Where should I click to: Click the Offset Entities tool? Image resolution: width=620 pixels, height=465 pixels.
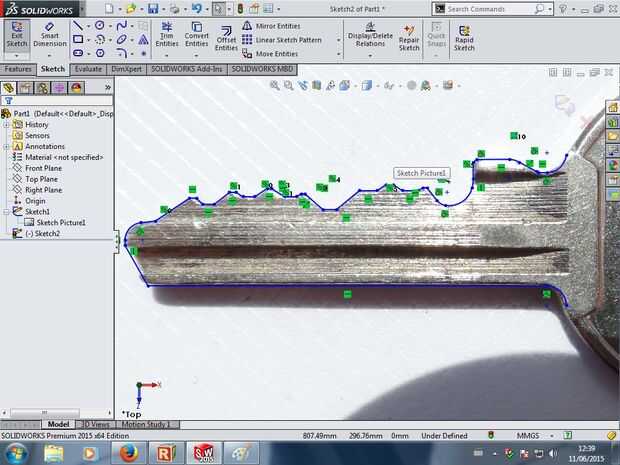(226, 38)
